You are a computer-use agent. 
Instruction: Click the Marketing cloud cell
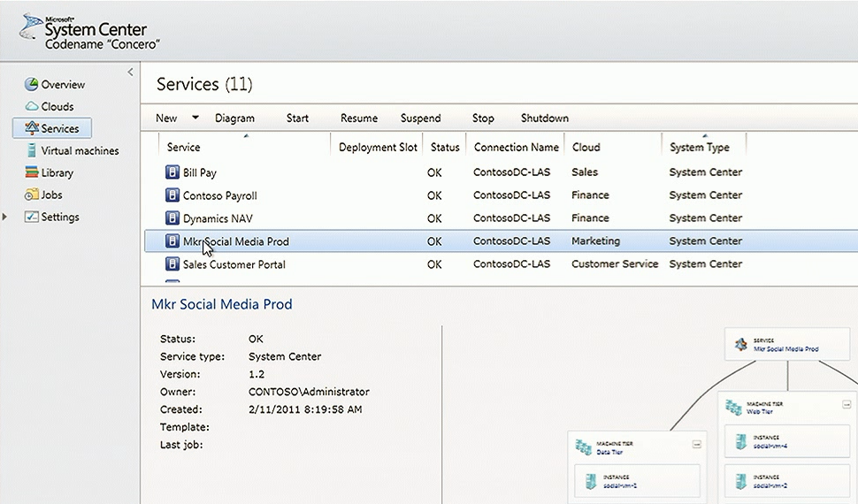coord(595,241)
